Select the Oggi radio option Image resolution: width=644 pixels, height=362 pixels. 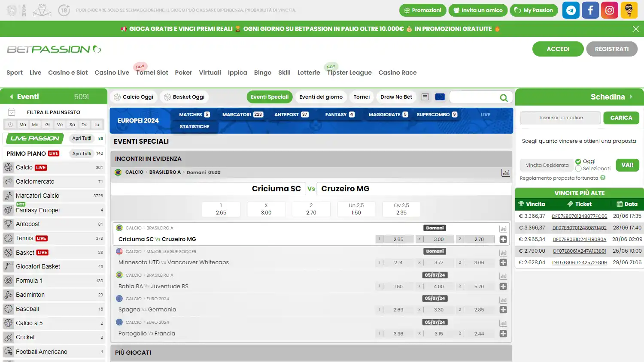[578, 162]
